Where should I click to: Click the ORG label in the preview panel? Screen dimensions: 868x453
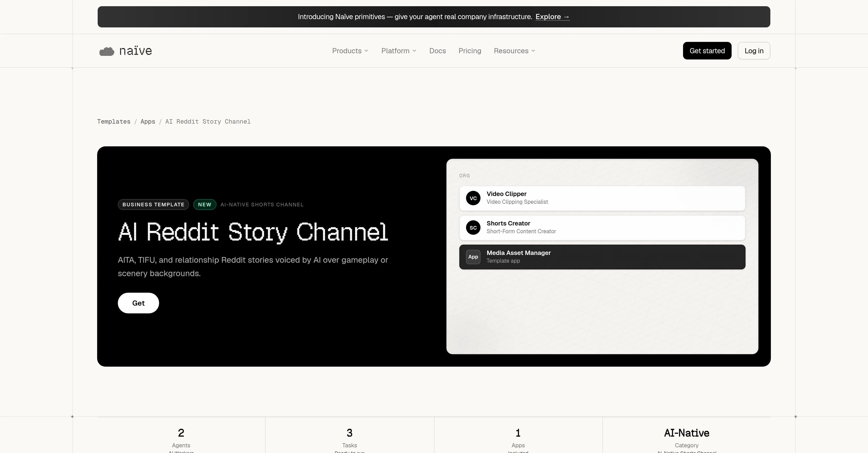[464, 176]
